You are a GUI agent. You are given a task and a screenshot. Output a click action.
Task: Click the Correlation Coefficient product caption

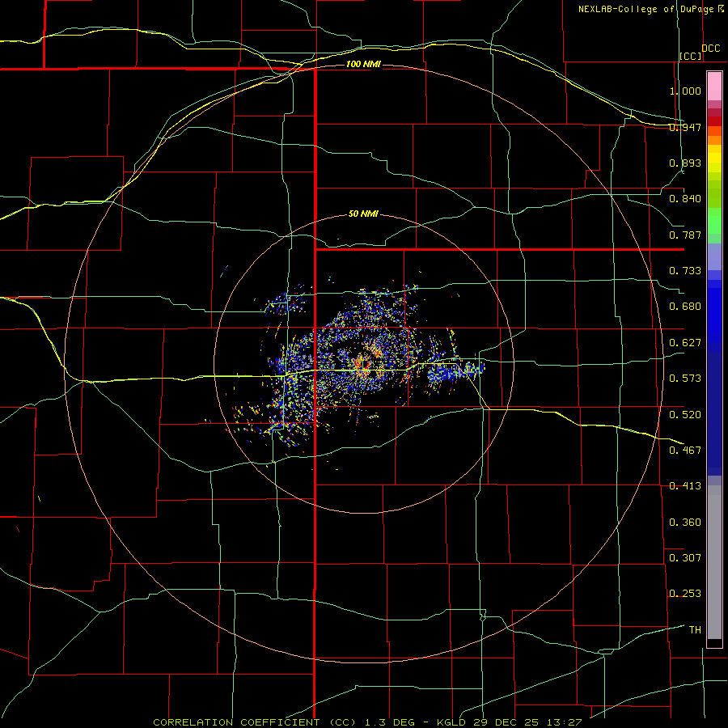[x=367, y=722]
